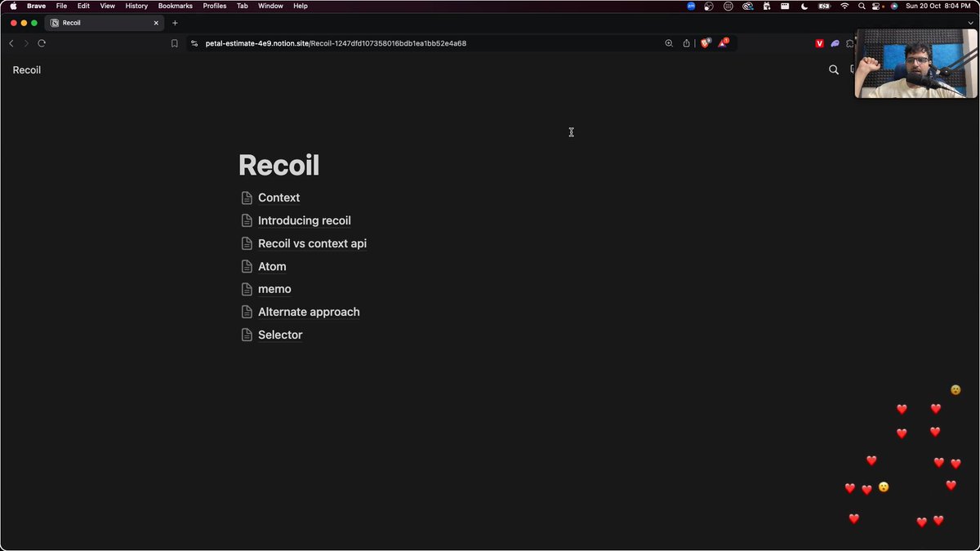The image size is (980, 551).
Task: Click the date and time display
Action: tap(938, 6)
